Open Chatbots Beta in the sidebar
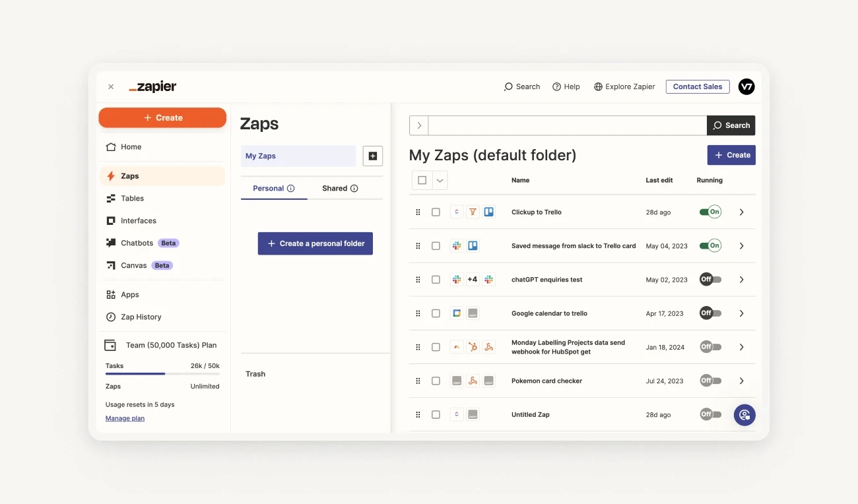The height and width of the screenshot is (504, 858). pos(162,243)
